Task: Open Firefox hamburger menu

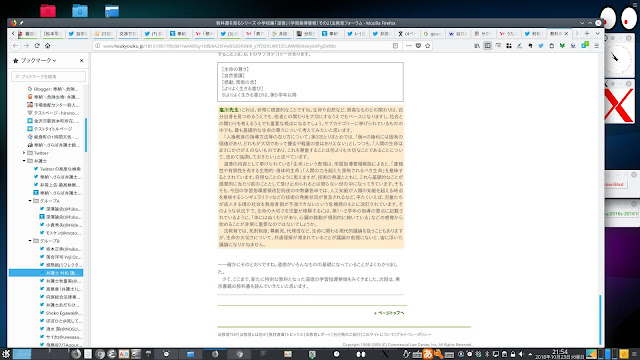Action: coord(596,46)
